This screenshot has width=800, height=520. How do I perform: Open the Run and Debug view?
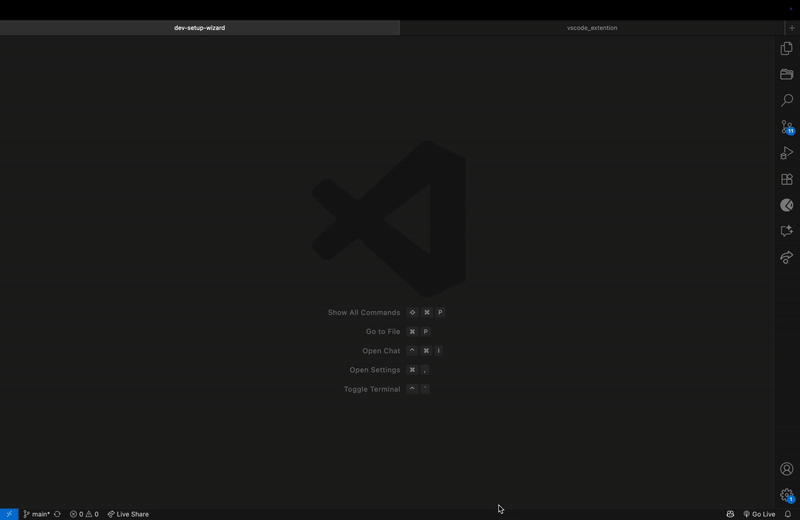tap(787, 153)
